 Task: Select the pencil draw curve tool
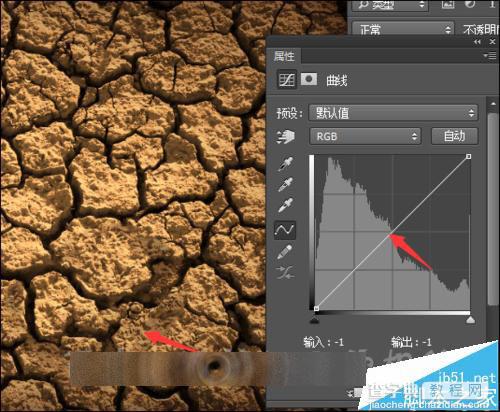click(285, 252)
